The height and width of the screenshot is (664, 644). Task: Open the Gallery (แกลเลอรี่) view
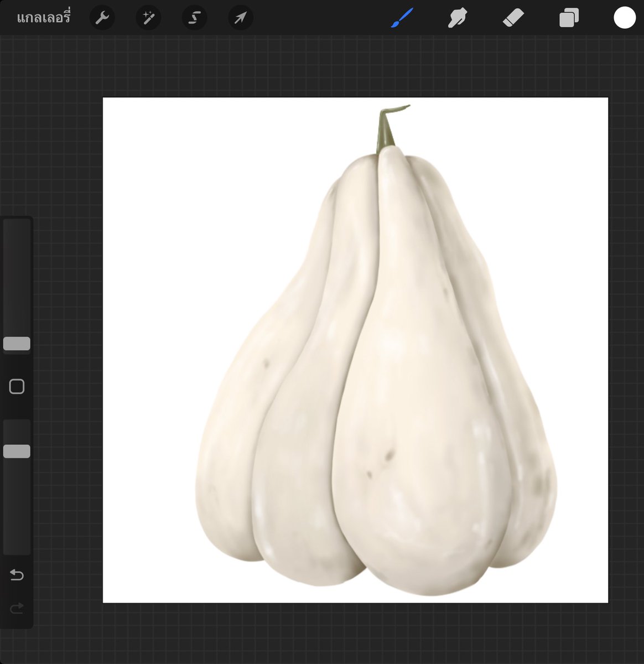pos(44,18)
